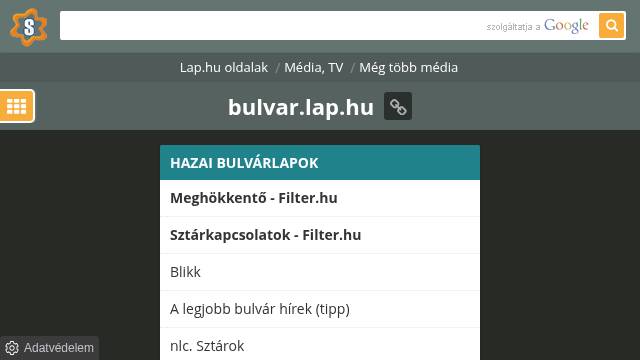Open the Még több média breadcrumb
Viewport: 640px width, 360px height.
tap(409, 67)
